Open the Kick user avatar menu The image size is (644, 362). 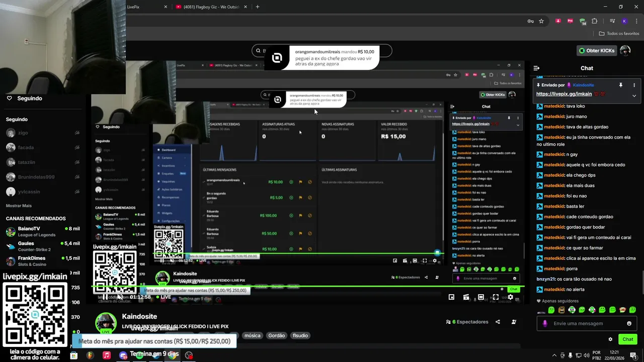pyautogui.click(x=625, y=50)
